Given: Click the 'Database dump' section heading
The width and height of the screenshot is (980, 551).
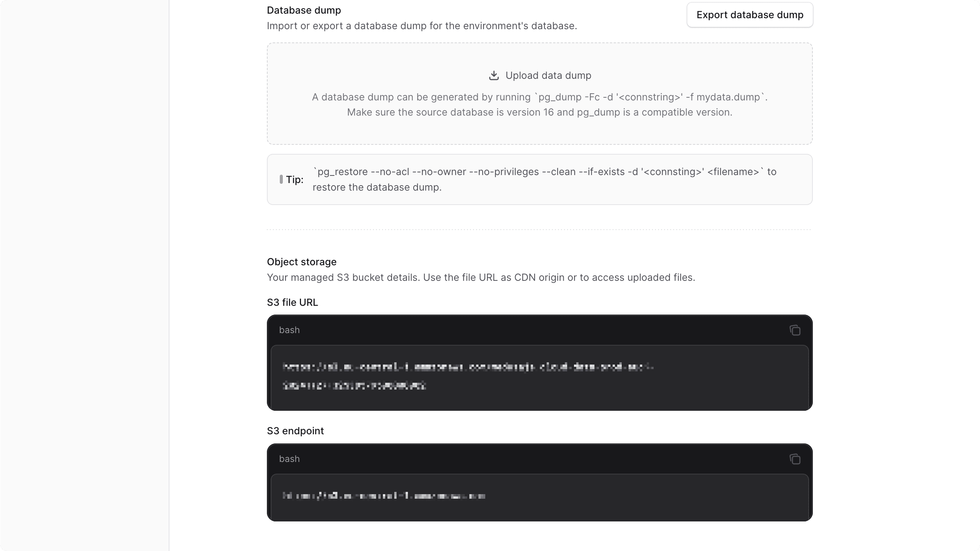Looking at the screenshot, I should (x=304, y=10).
